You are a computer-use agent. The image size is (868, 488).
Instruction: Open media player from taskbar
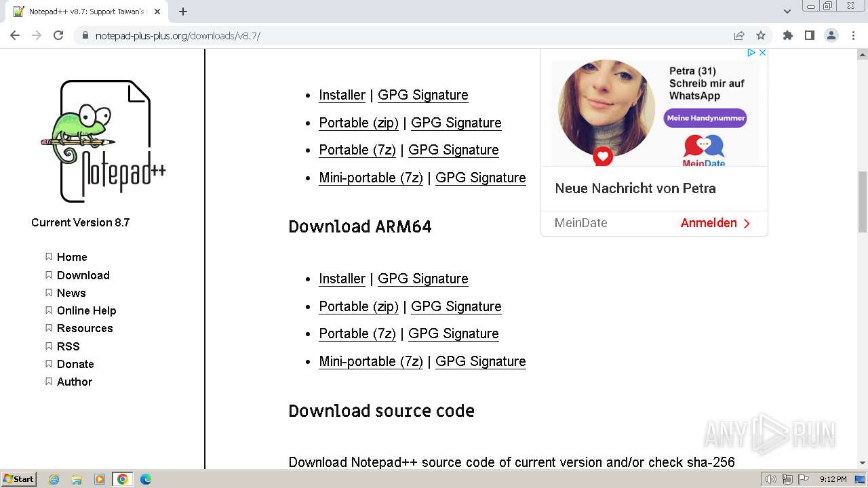(100, 479)
